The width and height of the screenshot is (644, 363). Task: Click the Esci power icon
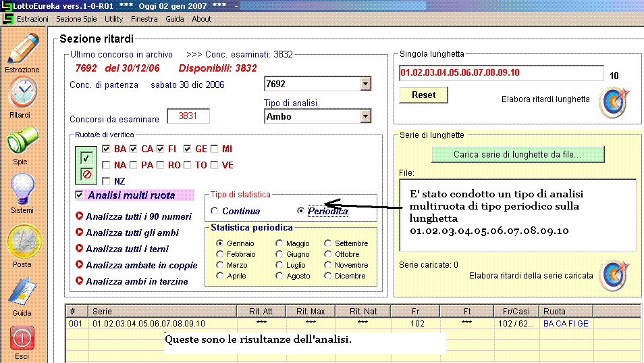coord(22,338)
